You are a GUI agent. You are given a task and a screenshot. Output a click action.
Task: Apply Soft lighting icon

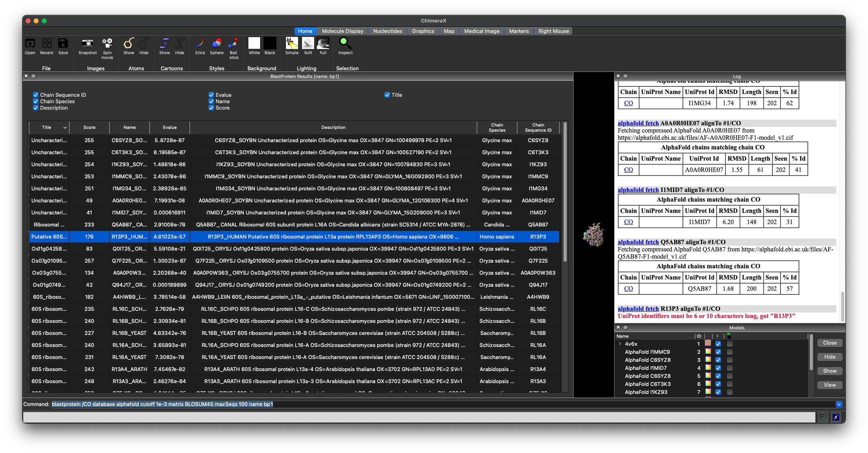[308, 43]
